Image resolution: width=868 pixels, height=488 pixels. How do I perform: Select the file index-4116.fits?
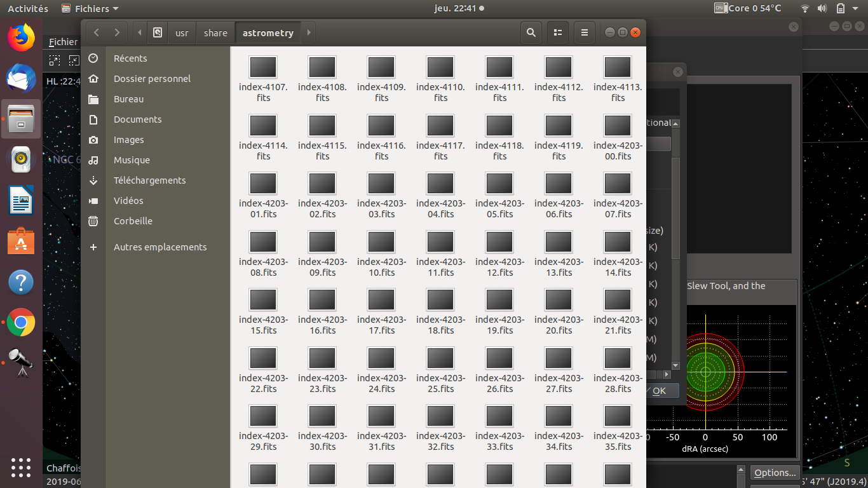pos(381,137)
